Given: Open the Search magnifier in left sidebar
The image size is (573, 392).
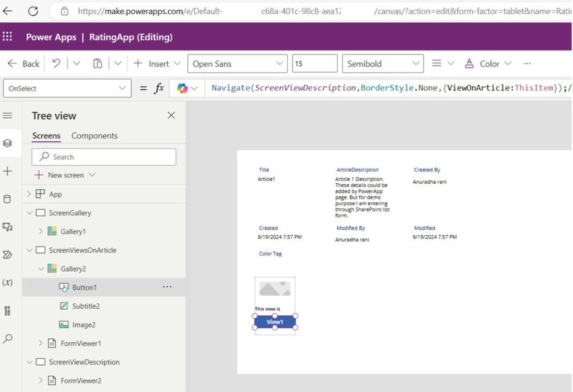Looking at the screenshot, I should pyautogui.click(x=7, y=338).
